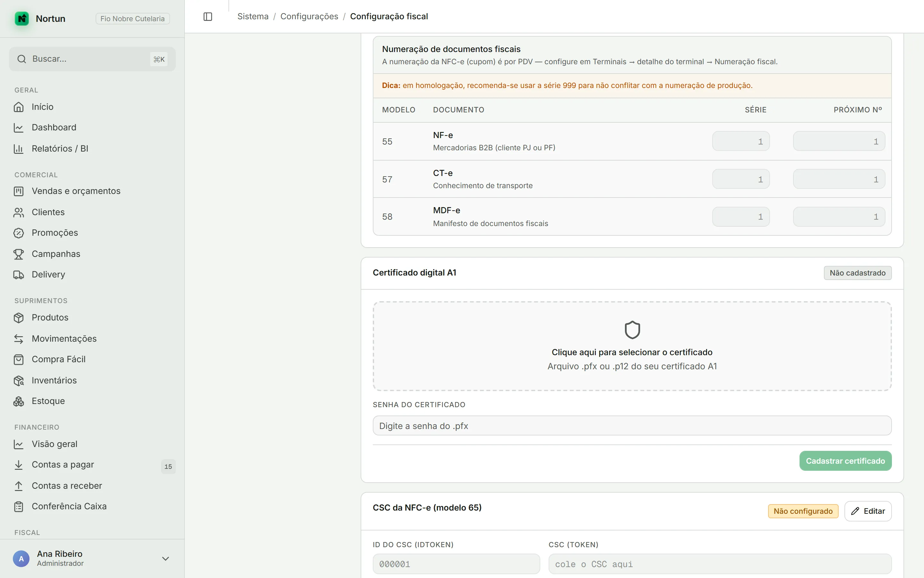
Task: Click the Dica homologação tip text
Action: (567, 85)
